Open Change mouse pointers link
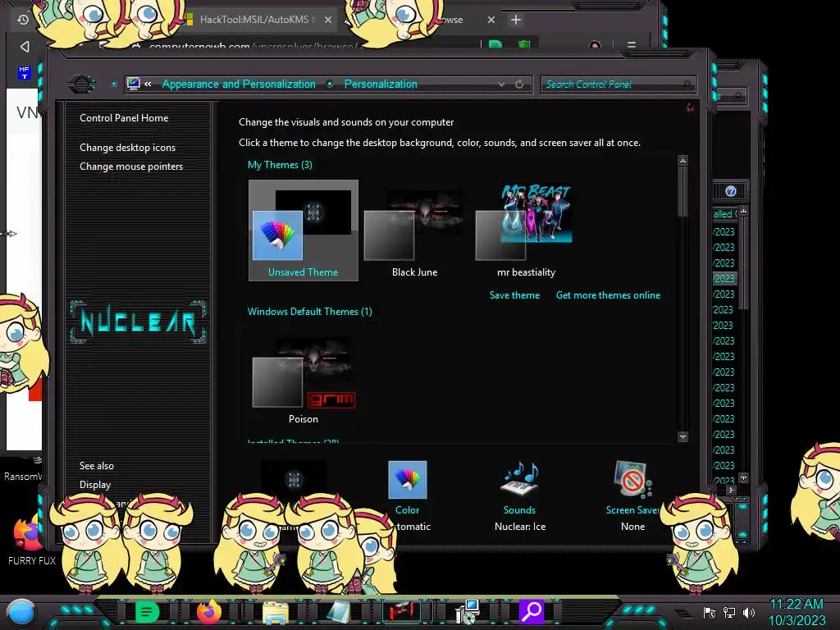Viewport: 840px width, 630px height. click(x=131, y=166)
